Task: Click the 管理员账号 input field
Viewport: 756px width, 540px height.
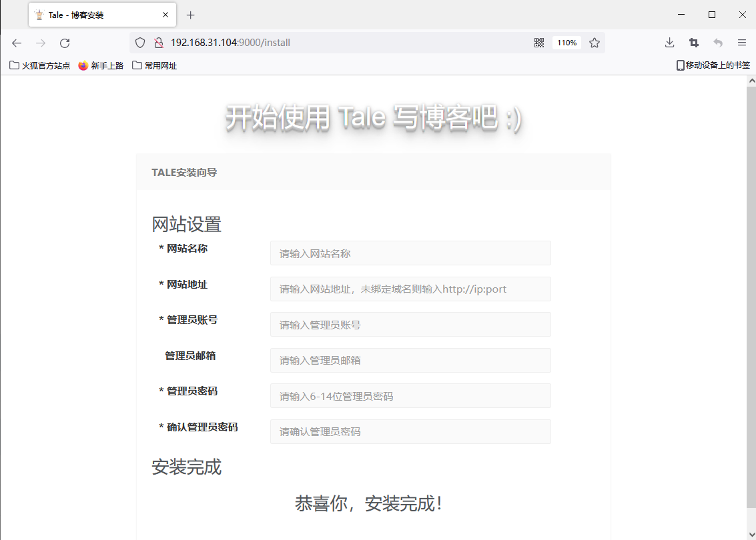Action: pos(410,325)
